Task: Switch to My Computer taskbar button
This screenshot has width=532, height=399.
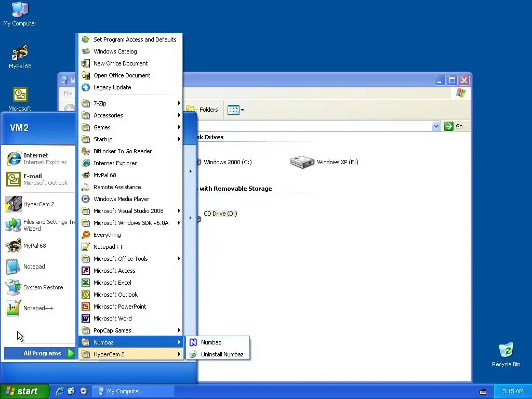Action: (134, 391)
